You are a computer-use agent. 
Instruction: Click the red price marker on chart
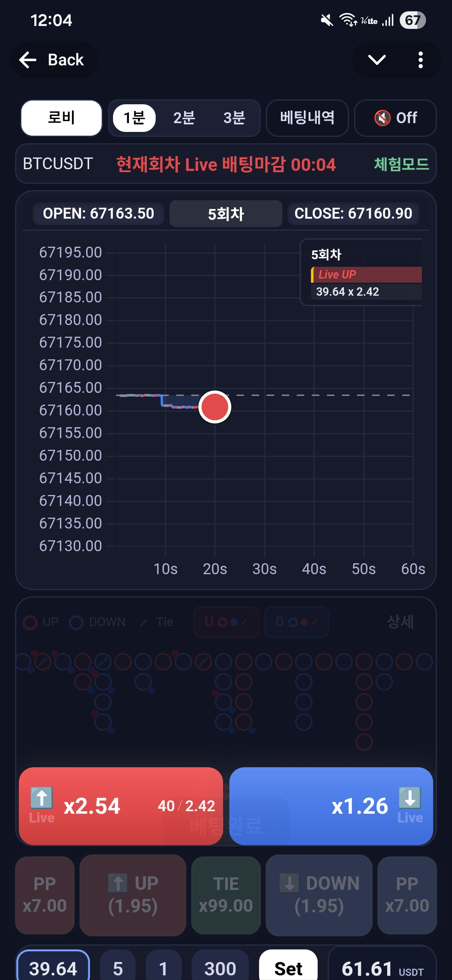[x=215, y=407]
